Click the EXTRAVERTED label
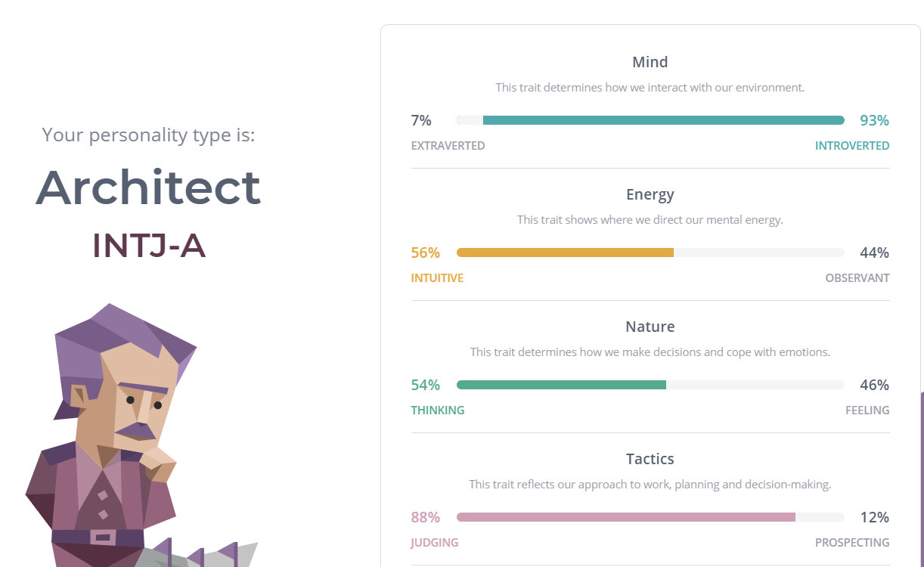This screenshot has width=924, height=567. (x=448, y=146)
